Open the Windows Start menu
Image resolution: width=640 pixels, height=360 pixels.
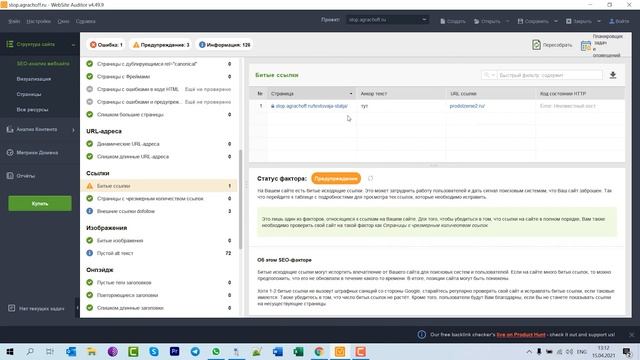pyautogui.click(x=10, y=351)
